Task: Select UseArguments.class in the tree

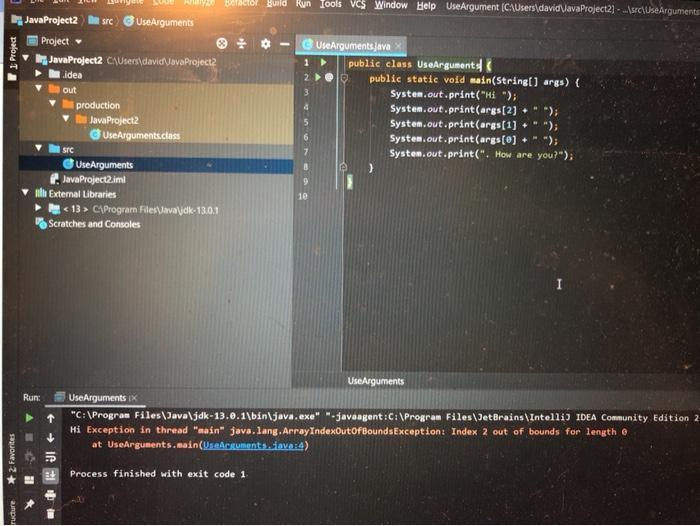Action: [x=135, y=135]
